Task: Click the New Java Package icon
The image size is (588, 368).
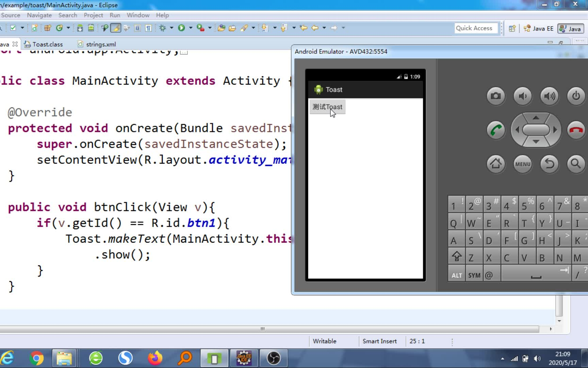Action: [x=47, y=28]
